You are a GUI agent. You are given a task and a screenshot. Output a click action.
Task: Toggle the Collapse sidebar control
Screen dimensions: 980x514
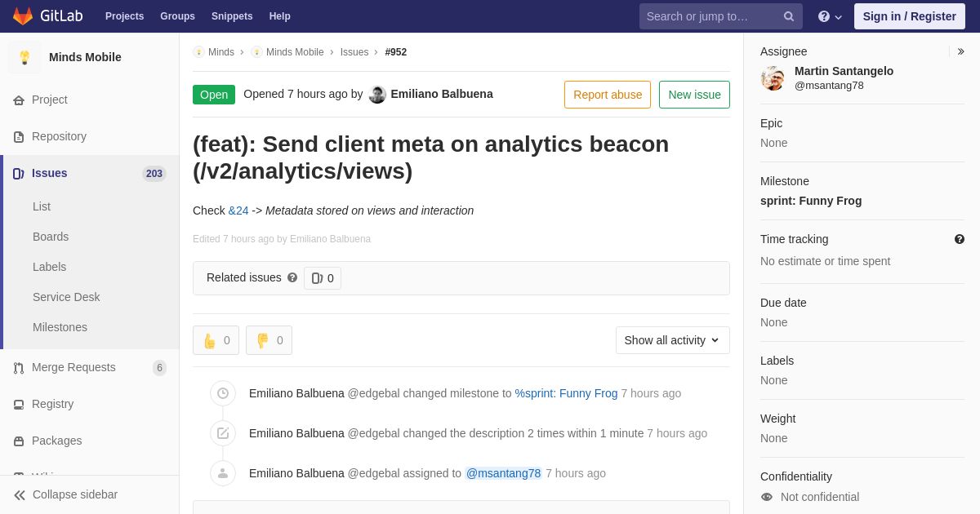[65, 494]
